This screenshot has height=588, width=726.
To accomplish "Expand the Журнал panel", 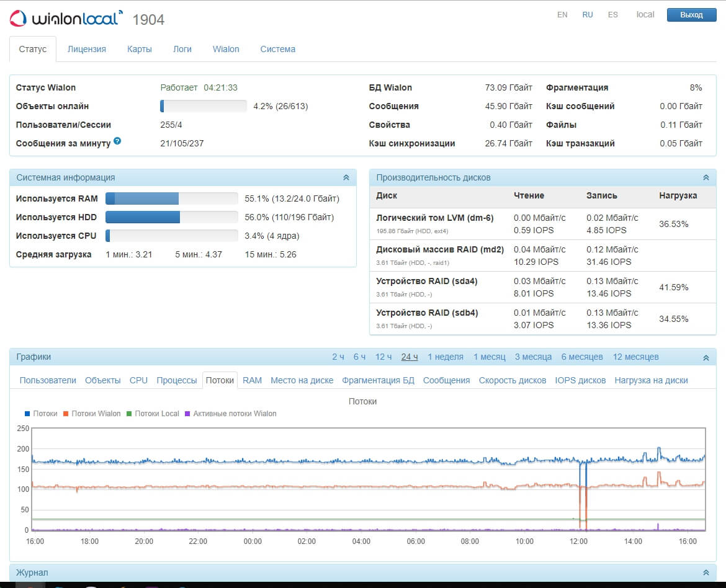I will tap(706, 572).
